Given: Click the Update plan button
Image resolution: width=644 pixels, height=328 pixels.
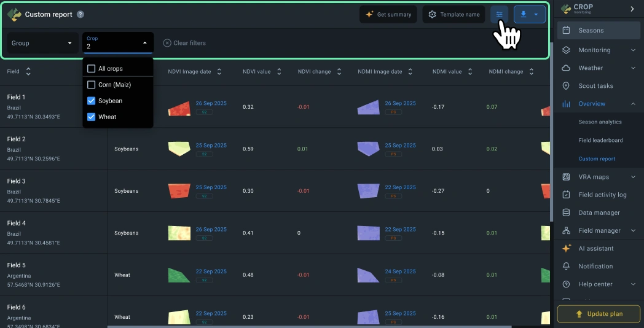Looking at the screenshot, I should (x=599, y=314).
